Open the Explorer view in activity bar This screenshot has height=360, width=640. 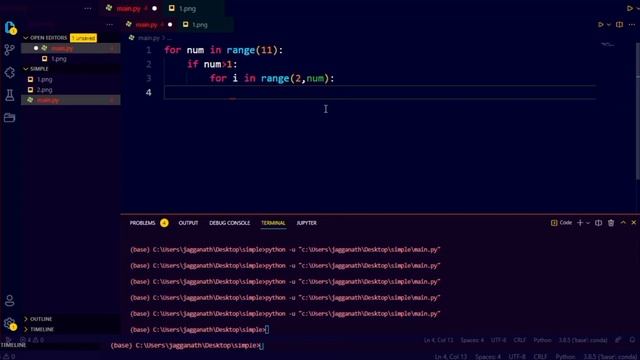click(x=10, y=28)
